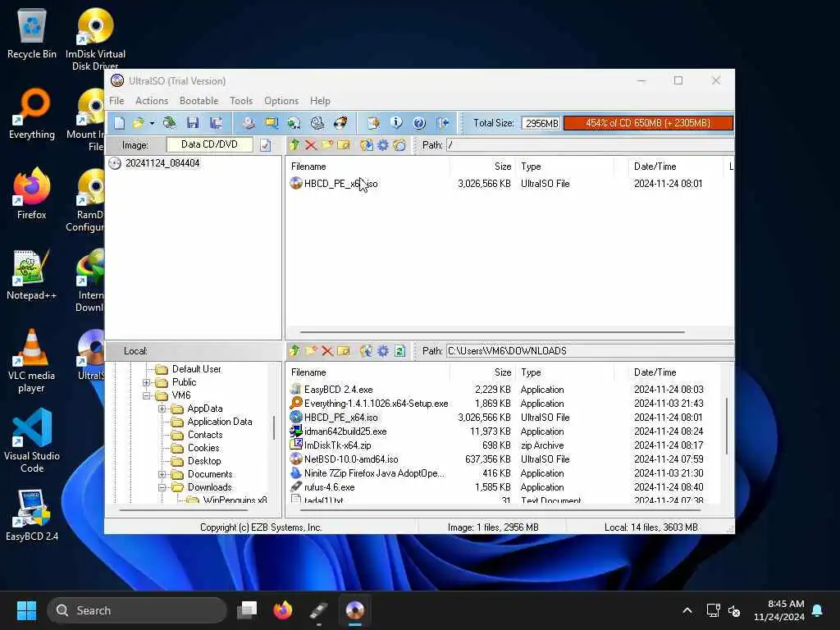Select HBCD_PE_x64.iso in the image file list
Image resolution: width=840 pixels, height=630 pixels.
coord(340,184)
